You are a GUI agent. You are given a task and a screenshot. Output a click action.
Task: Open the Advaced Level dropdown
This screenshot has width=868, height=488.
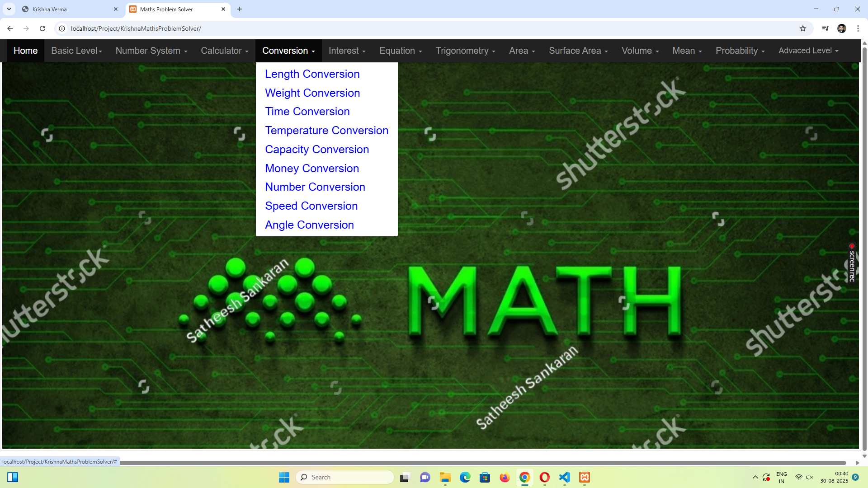click(808, 51)
